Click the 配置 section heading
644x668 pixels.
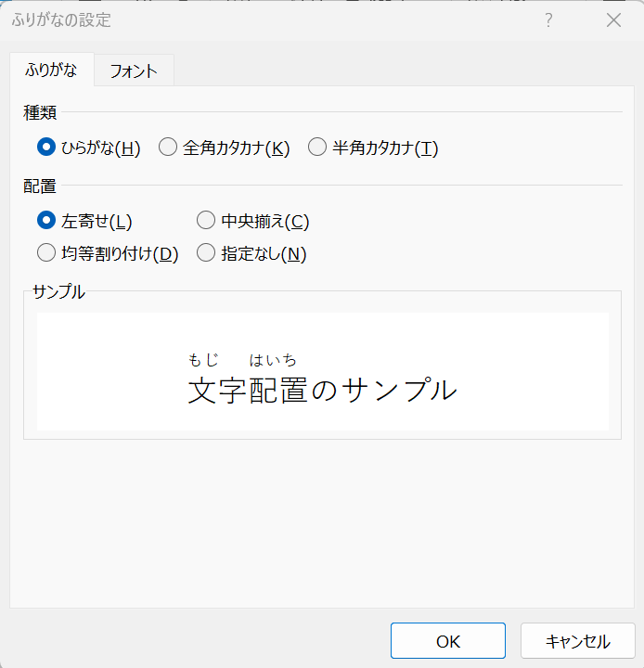pos(40,186)
